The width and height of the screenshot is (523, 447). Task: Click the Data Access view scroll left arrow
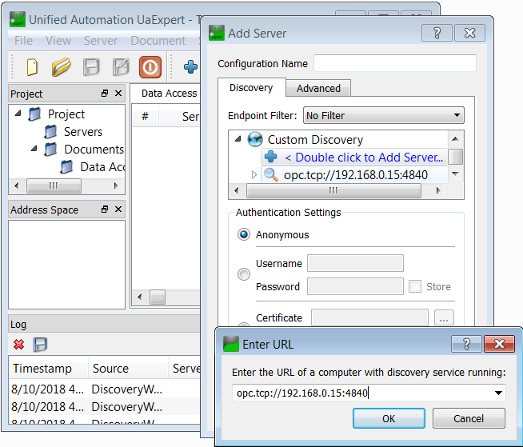(140, 297)
